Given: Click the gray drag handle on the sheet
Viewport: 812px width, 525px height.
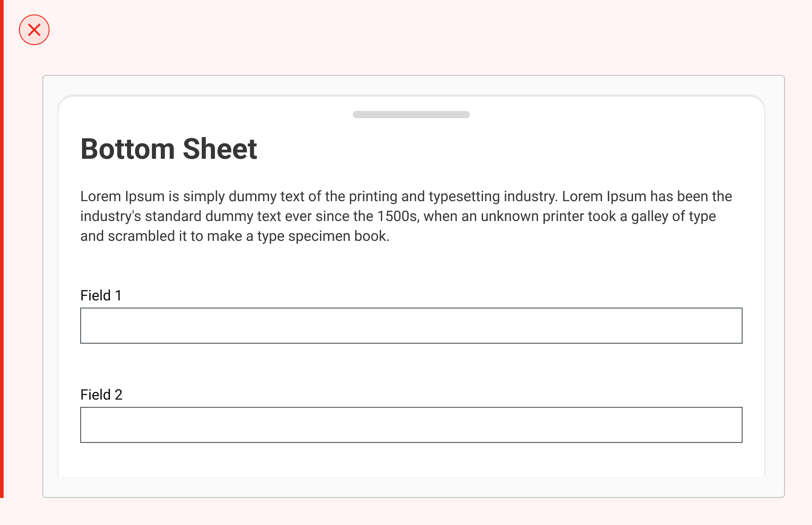Looking at the screenshot, I should click(411, 115).
